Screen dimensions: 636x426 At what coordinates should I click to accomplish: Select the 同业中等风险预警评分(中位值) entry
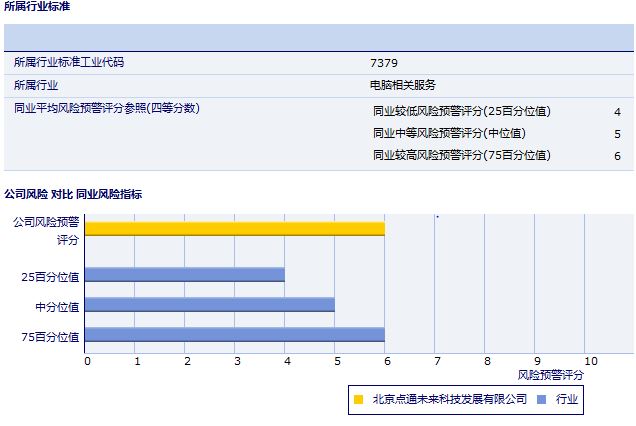[x=448, y=133]
